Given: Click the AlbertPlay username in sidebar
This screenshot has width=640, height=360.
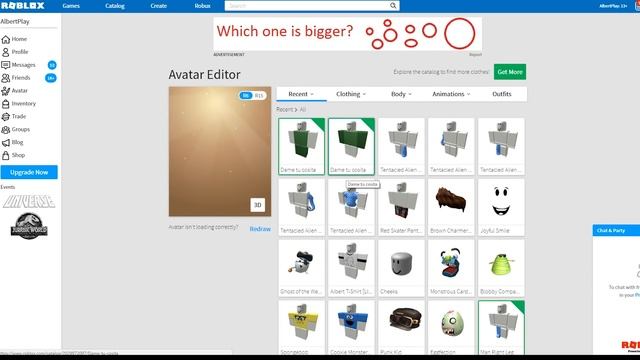Looking at the screenshot, I should pos(15,22).
